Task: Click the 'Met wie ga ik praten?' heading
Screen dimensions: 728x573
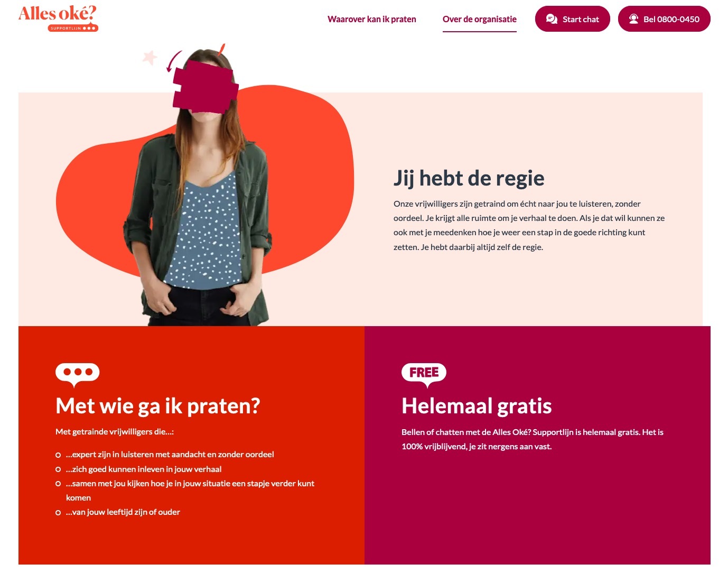Action: coord(158,406)
